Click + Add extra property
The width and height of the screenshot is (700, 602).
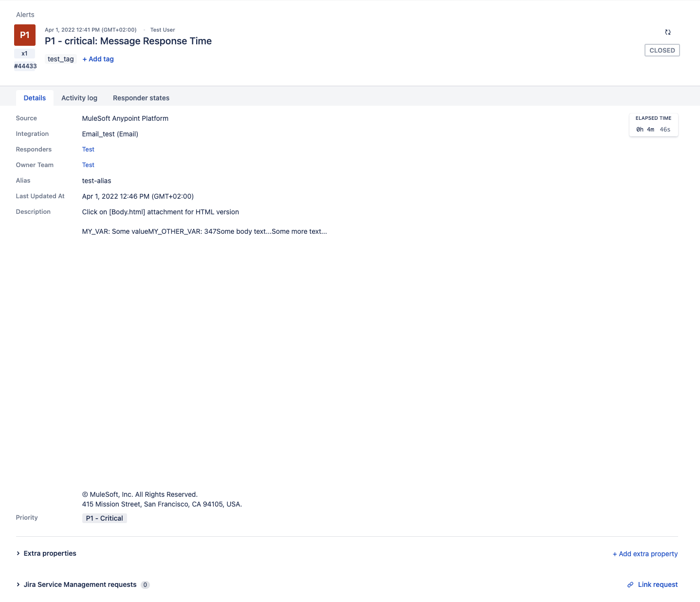[x=645, y=554]
